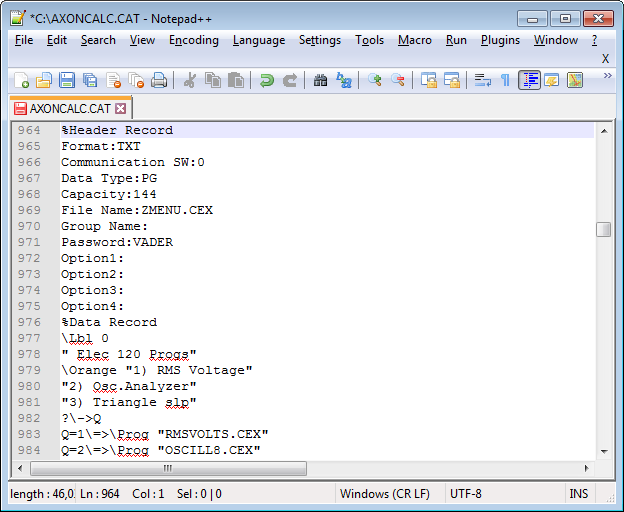
Task: Click line number 971 in margin
Action: (x=29, y=242)
